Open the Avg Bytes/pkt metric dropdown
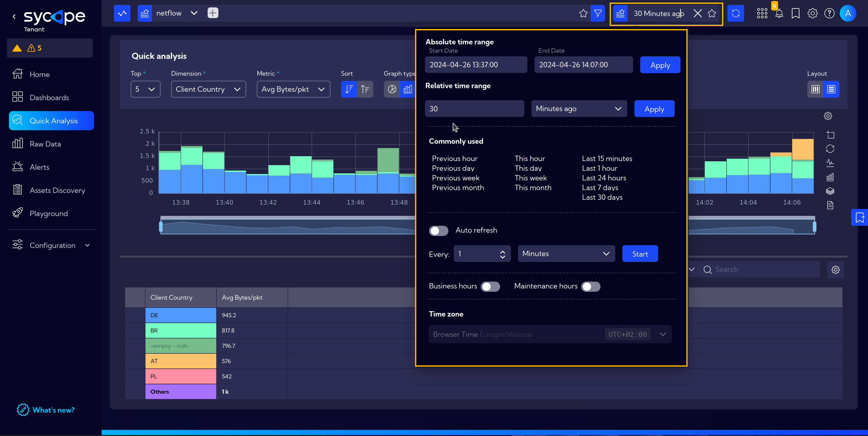Screen dimensions: 868x436 click(x=293, y=89)
